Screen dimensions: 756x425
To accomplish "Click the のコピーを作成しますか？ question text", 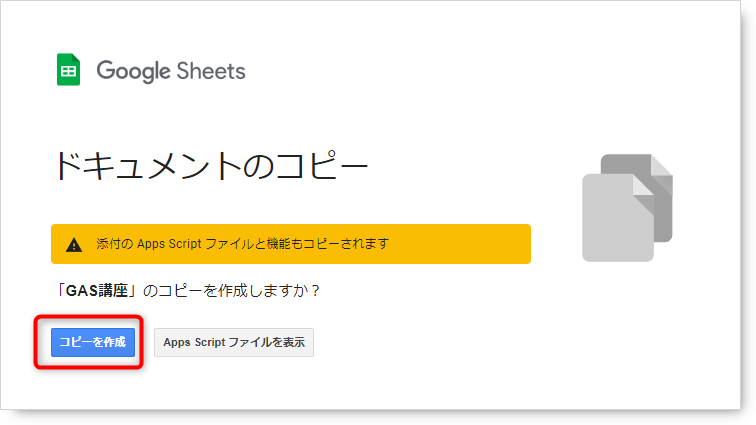I will click(x=232, y=291).
